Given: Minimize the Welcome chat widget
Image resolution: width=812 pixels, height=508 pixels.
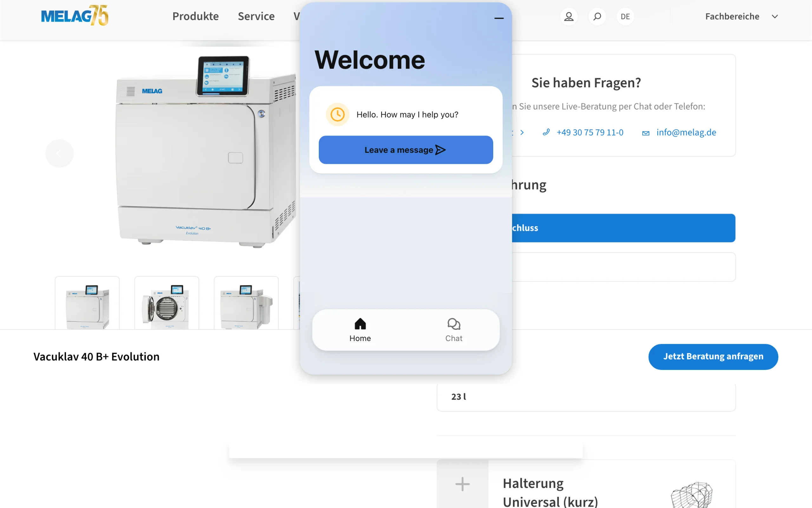Looking at the screenshot, I should coord(499,18).
